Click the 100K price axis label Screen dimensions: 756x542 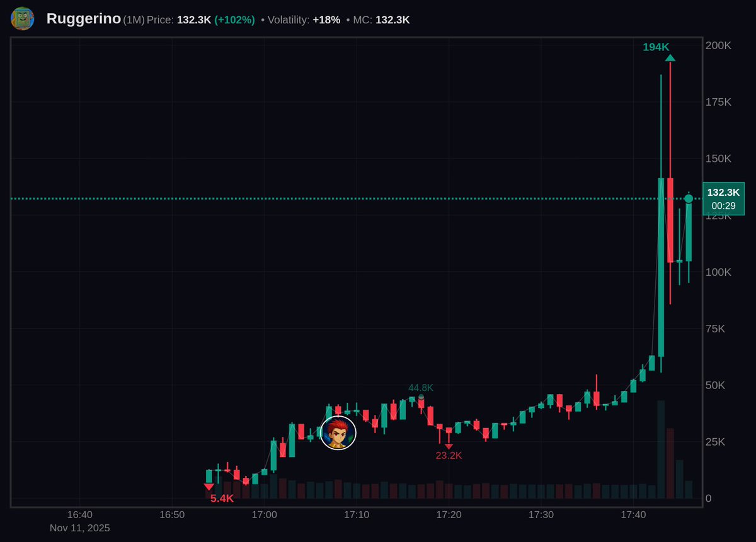coord(718,272)
